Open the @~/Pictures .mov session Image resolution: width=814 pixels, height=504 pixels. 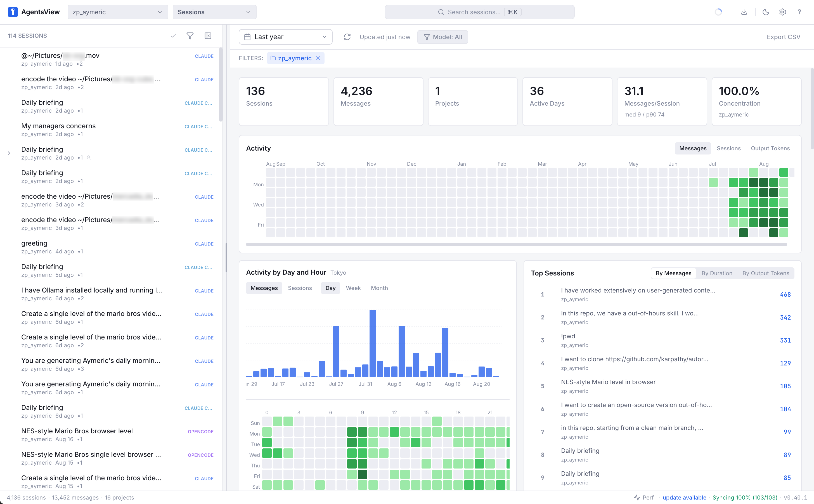(111, 59)
